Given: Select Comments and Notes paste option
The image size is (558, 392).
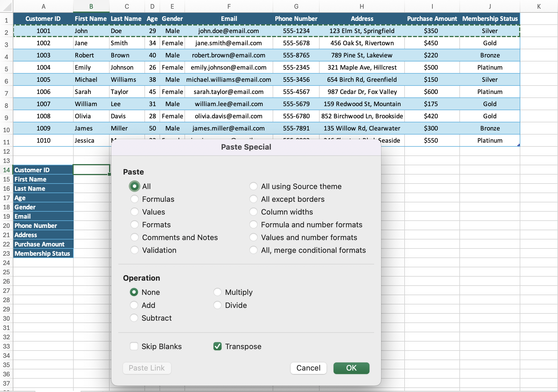Looking at the screenshot, I should coord(134,237).
